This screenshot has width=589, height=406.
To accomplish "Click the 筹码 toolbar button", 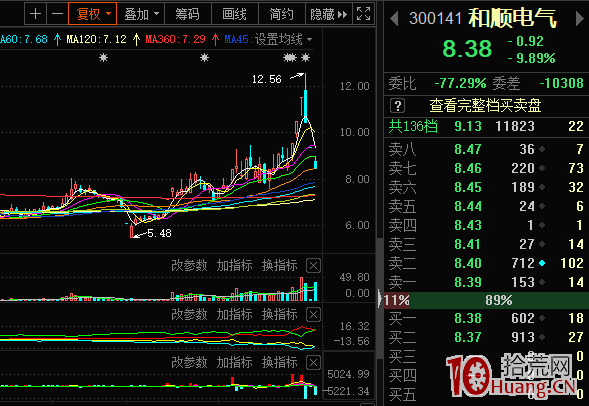I will point(187,14).
